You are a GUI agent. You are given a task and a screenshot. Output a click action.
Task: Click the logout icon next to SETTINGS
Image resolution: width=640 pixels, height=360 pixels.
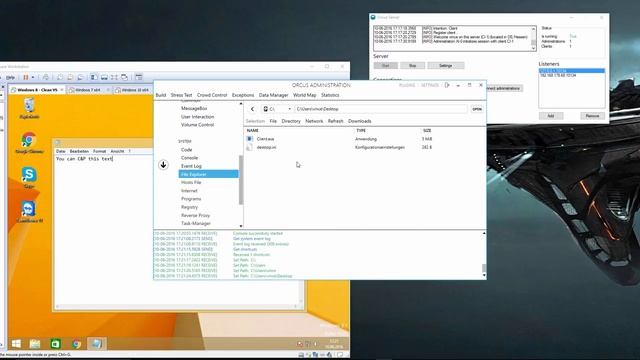(x=447, y=85)
